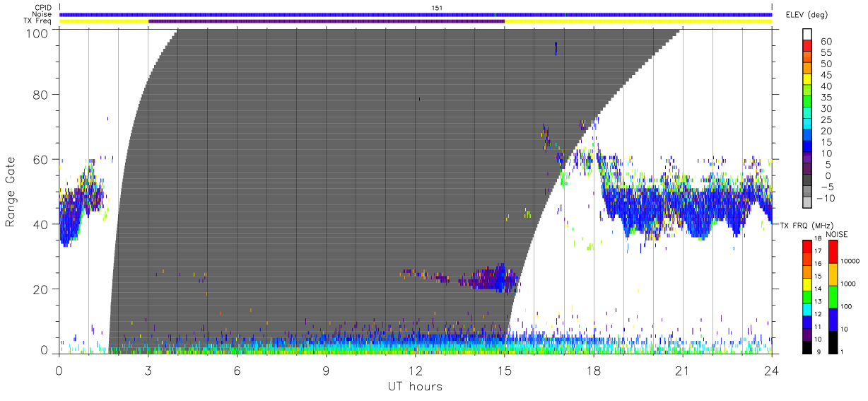868x401 pixels.
Task: Click the '15' tick on the UT hours axis
Action: (x=504, y=370)
